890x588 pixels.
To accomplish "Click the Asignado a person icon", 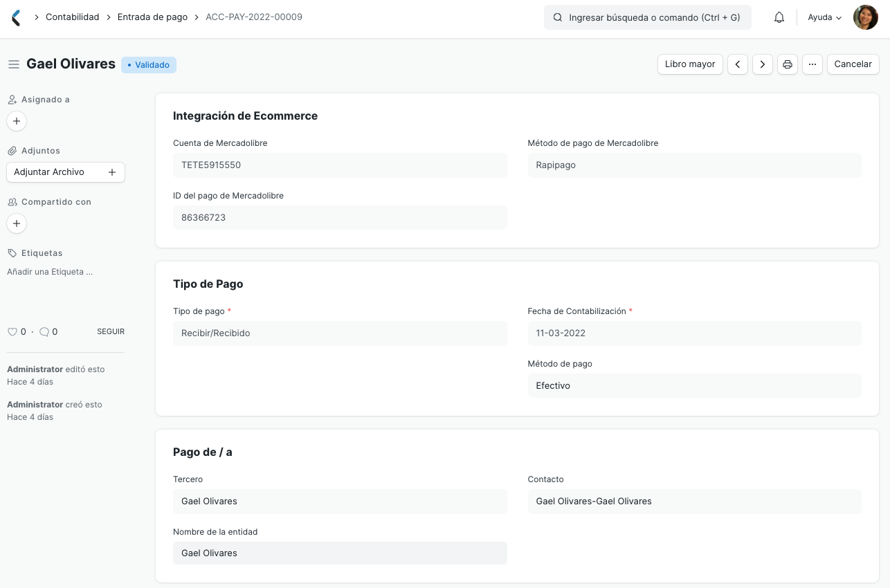I will pyautogui.click(x=12, y=100).
